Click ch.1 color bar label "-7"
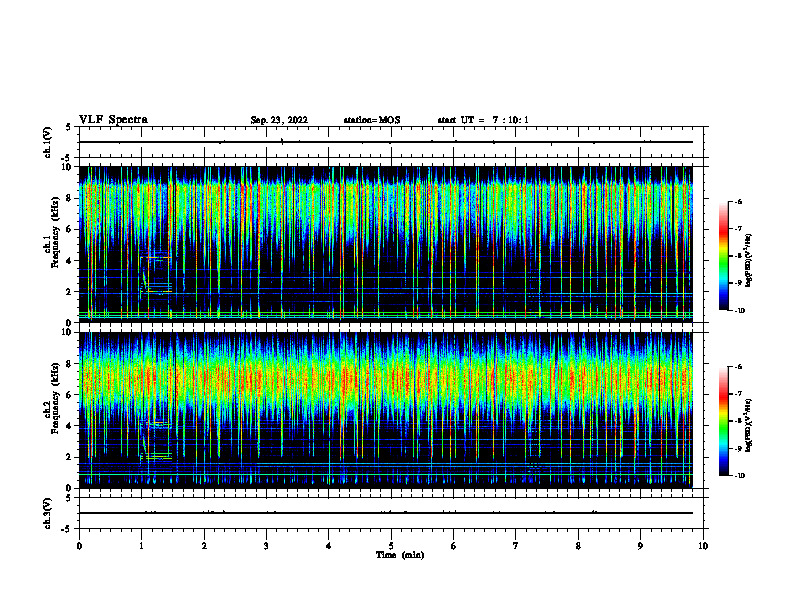This screenshot has width=792, height=612. (x=738, y=229)
